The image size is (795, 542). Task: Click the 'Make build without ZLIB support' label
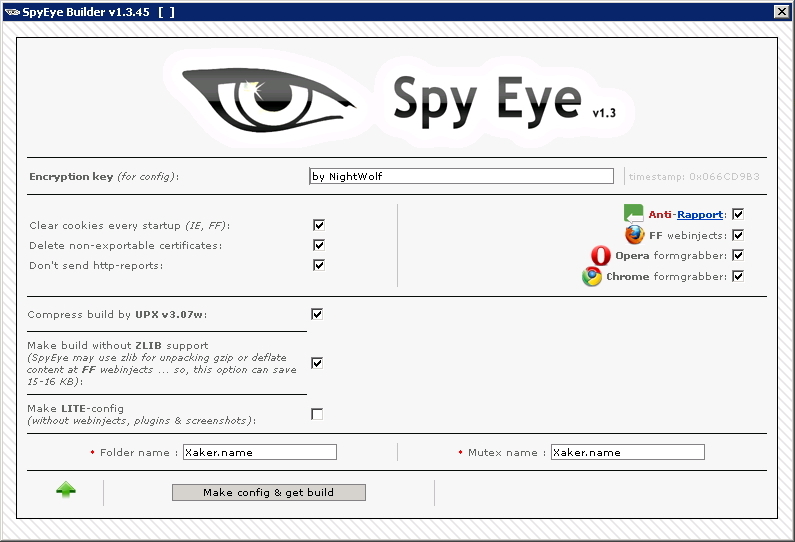pyautogui.click(x=118, y=345)
